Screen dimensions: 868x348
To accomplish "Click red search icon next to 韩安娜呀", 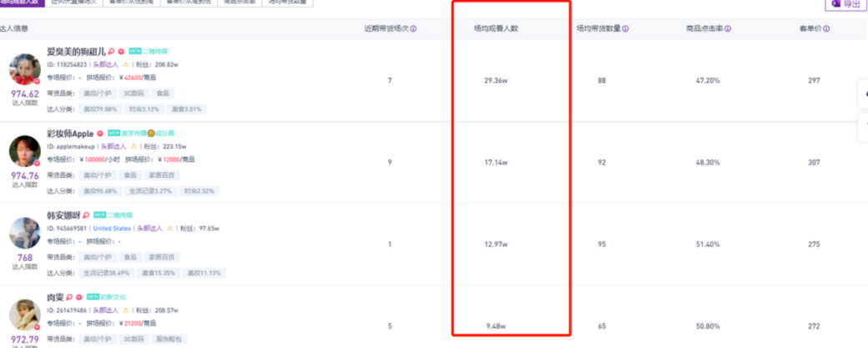I will (x=86, y=215).
